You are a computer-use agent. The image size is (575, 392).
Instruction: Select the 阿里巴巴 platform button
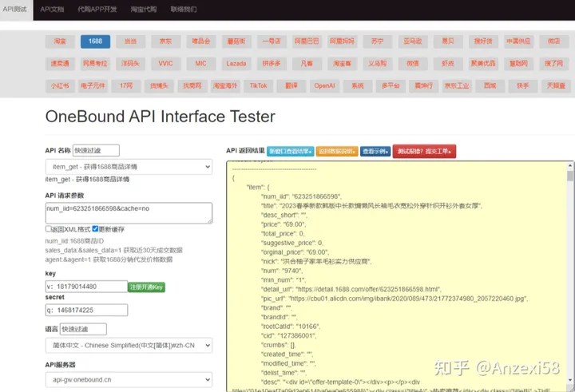pyautogui.click(x=307, y=42)
